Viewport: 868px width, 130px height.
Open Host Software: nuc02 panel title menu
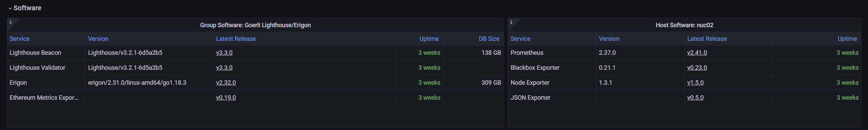tap(684, 25)
